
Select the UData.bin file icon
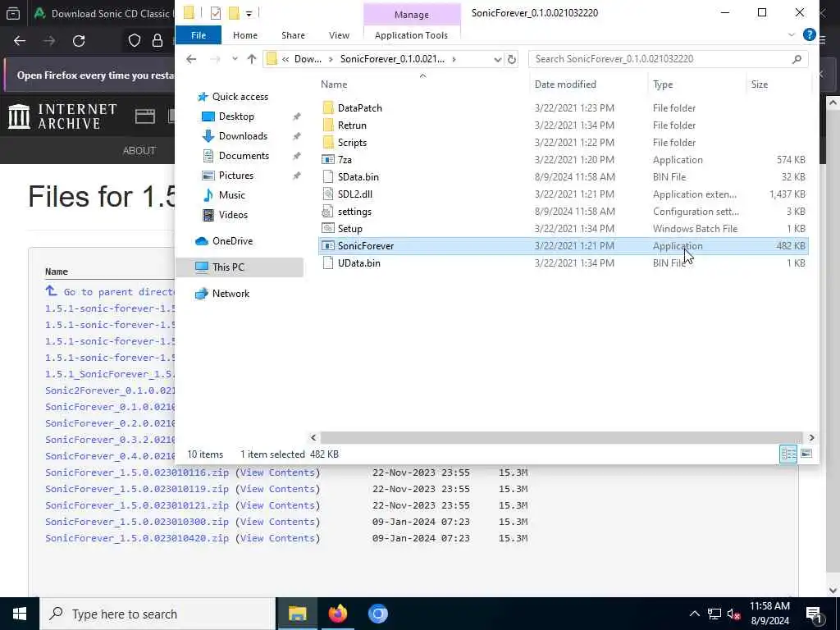[328, 263]
